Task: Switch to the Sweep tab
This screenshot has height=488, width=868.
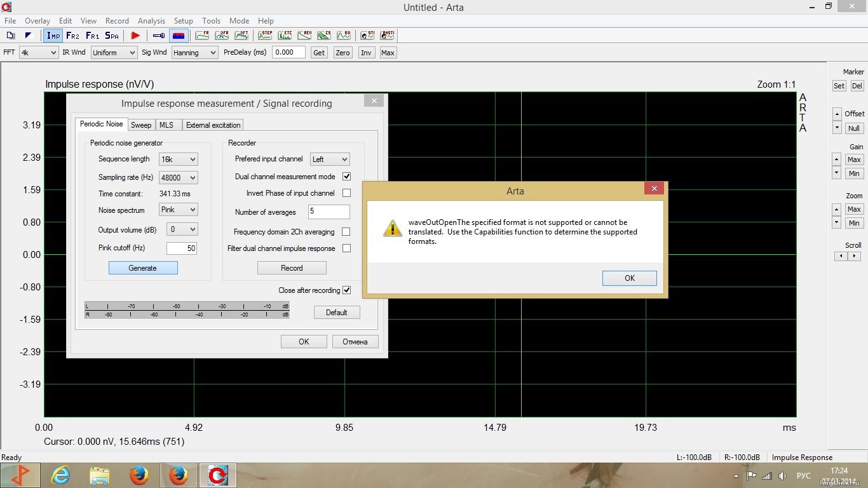Action: 141,125
